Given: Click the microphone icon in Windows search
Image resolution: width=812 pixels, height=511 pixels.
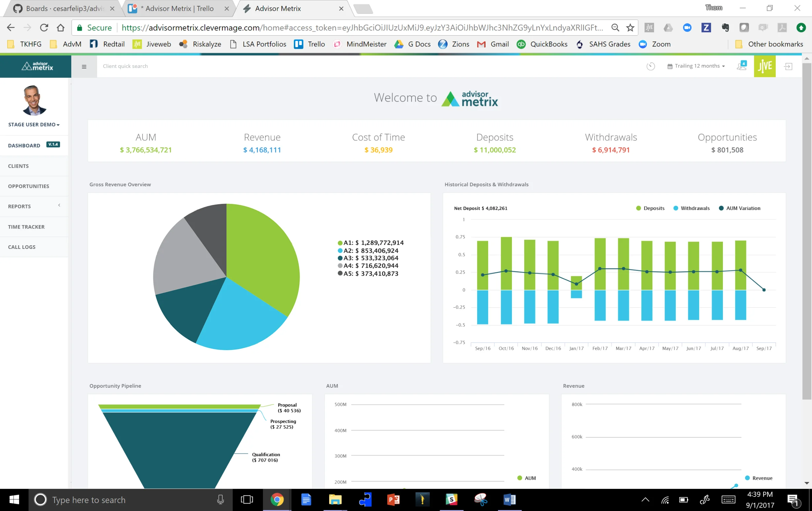Looking at the screenshot, I should pyautogui.click(x=220, y=499).
